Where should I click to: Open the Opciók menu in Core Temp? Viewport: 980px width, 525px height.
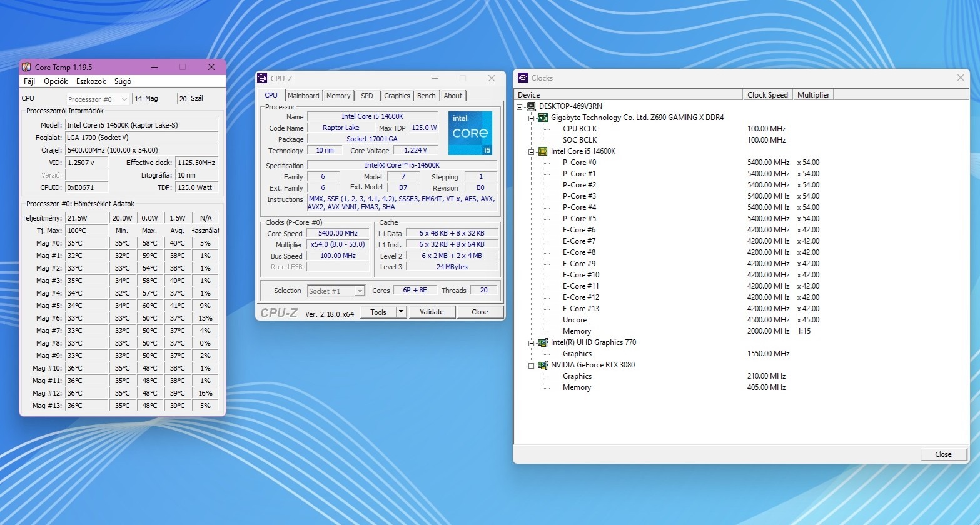[56, 81]
